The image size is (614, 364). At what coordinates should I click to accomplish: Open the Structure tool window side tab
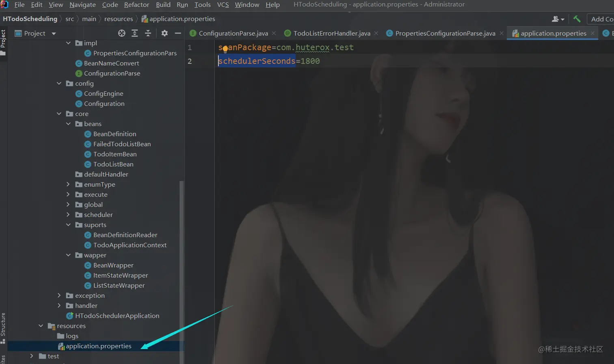[x=3, y=328]
